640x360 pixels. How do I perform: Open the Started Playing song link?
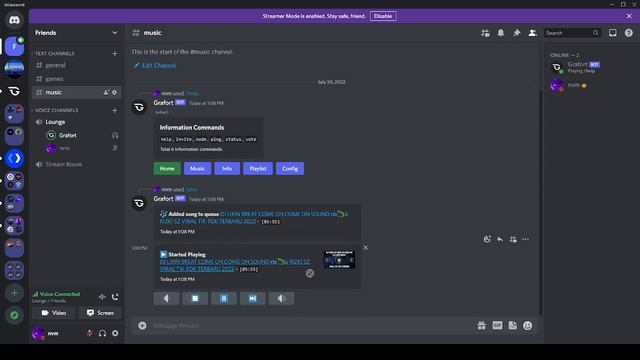(x=235, y=265)
